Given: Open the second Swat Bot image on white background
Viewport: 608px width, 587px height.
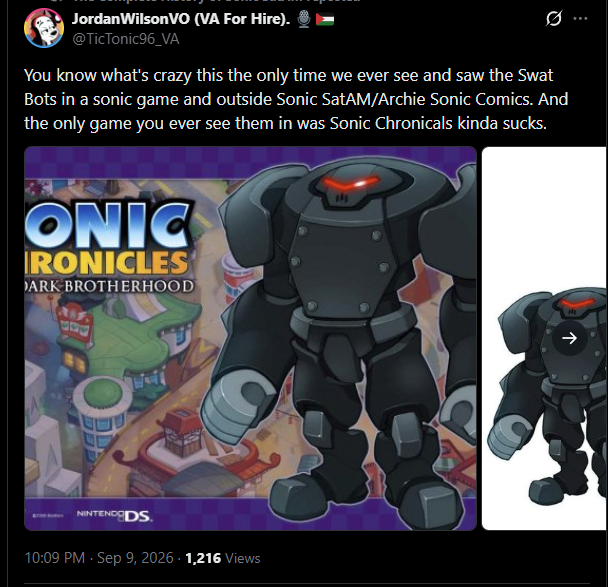Looking at the screenshot, I should 544,338.
